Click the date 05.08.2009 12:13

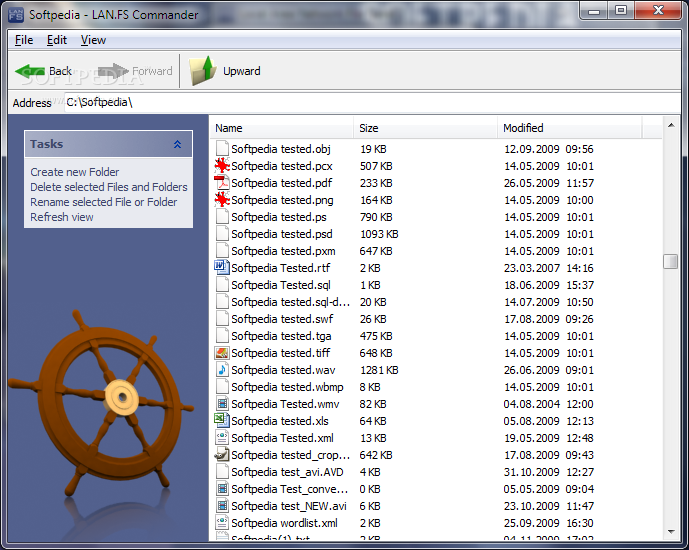click(x=549, y=421)
